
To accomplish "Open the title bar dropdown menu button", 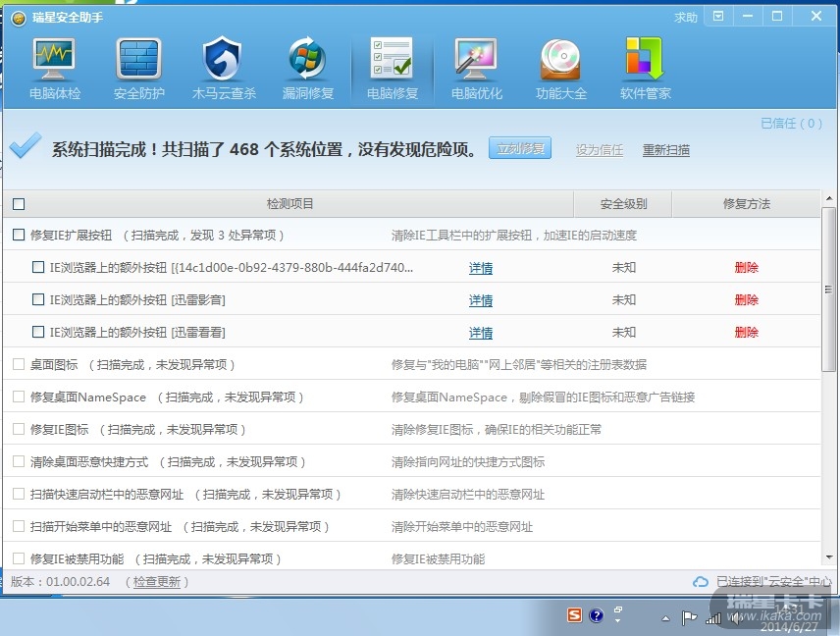I will 718,17.
